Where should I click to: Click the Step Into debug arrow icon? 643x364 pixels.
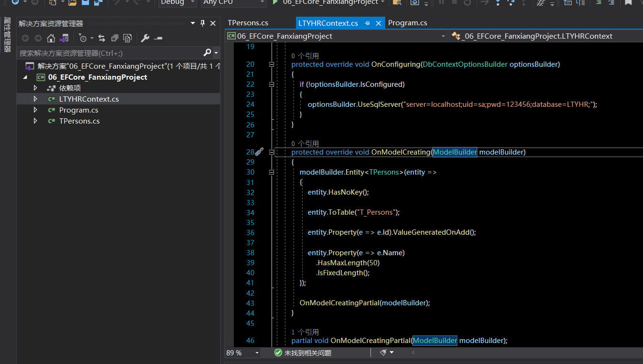pos(498,2)
